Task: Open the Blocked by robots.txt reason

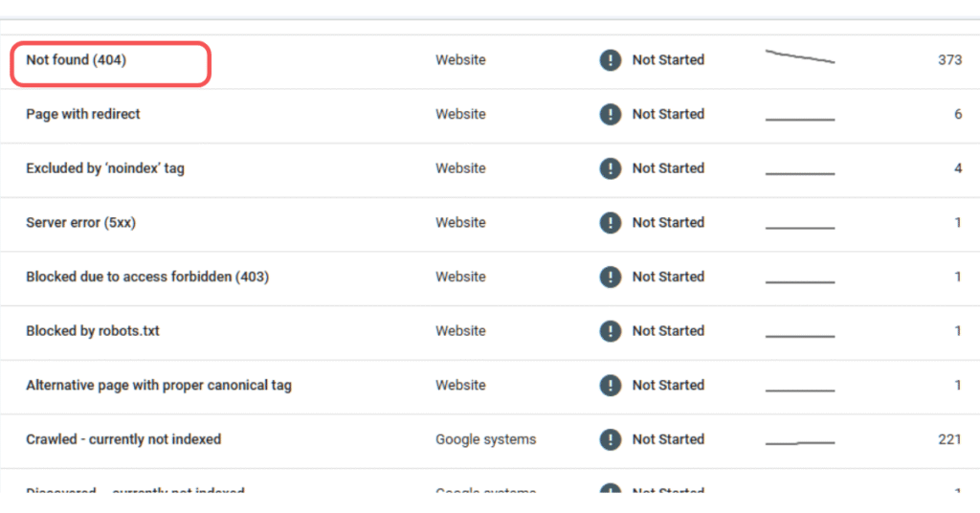Action: 93,331
